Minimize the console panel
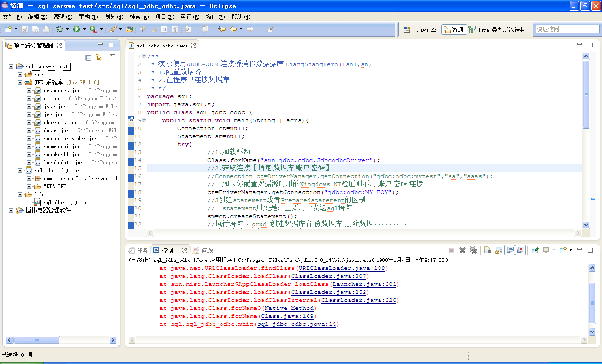This screenshot has width=602, height=364. pyautogui.click(x=579, y=249)
